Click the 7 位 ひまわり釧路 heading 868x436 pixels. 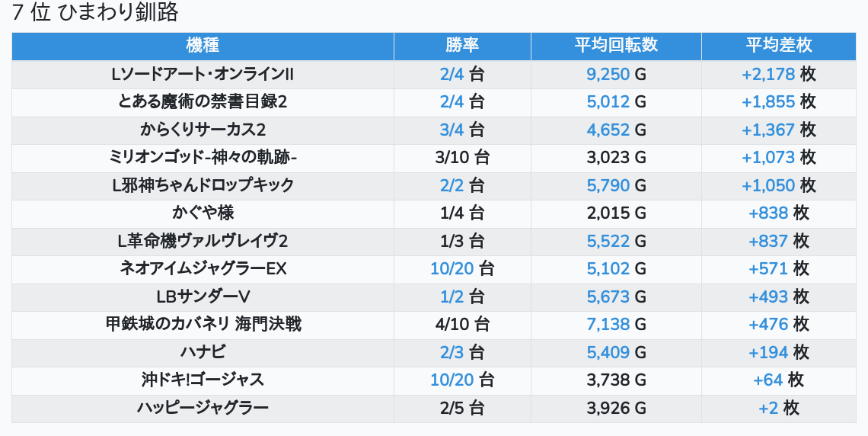pos(95,12)
